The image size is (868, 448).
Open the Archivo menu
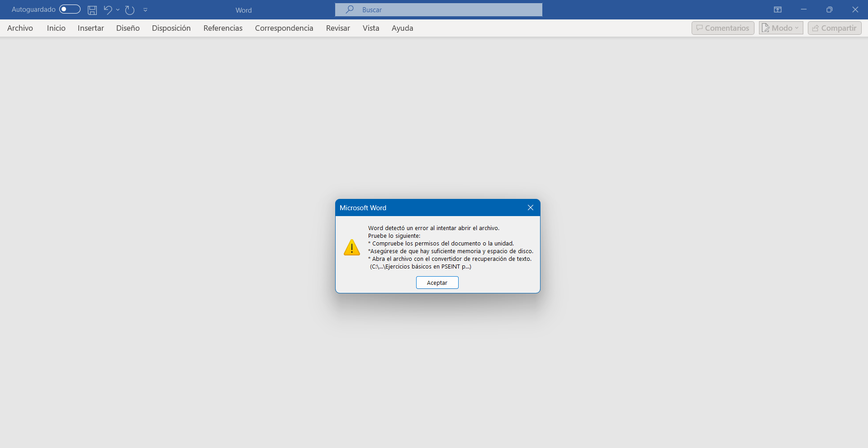click(x=20, y=28)
